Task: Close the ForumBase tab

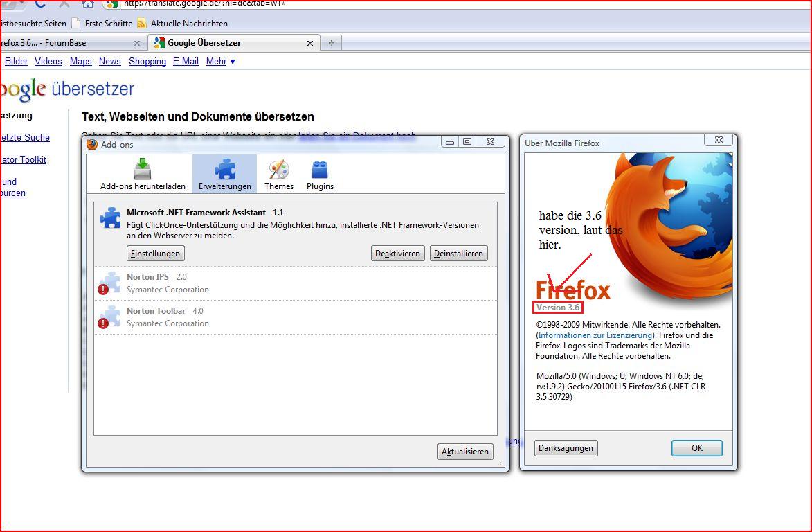Action: (136, 43)
